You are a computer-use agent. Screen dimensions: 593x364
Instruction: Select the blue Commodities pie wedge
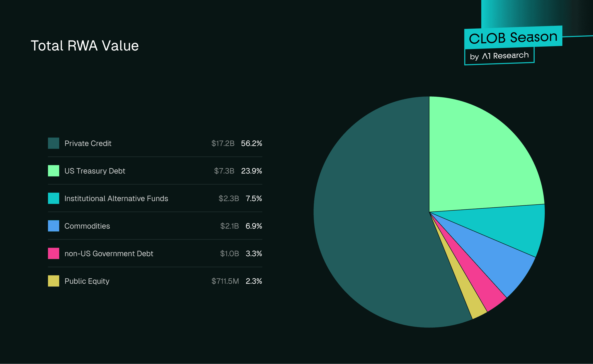pos(498,260)
